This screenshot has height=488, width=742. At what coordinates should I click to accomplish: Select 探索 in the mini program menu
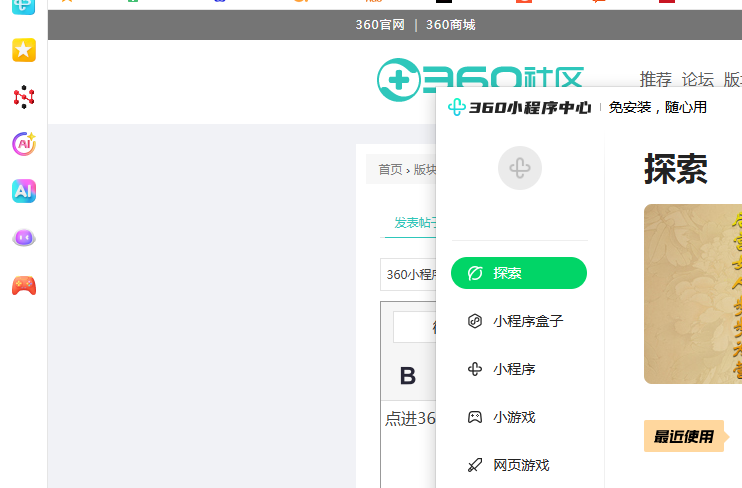[519, 273]
